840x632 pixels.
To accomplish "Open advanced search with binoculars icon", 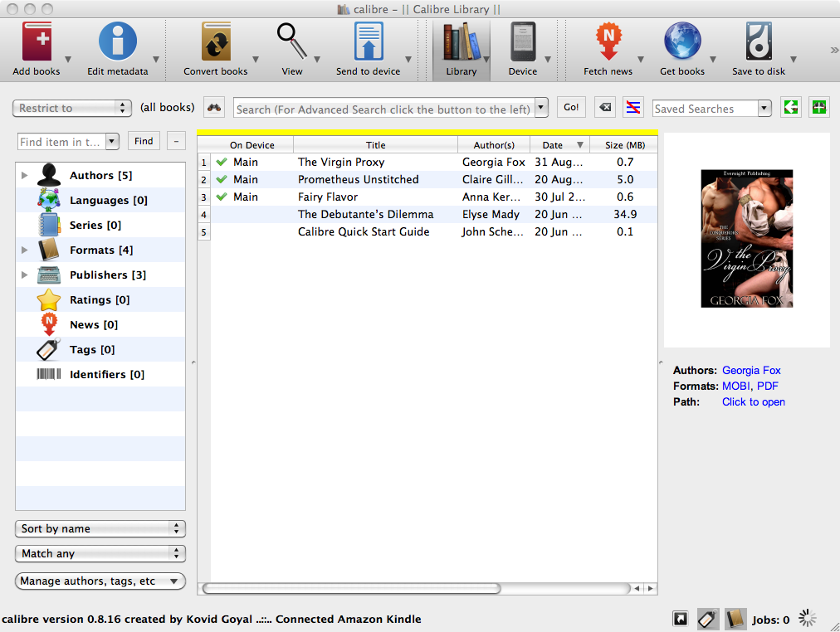I will [x=215, y=108].
